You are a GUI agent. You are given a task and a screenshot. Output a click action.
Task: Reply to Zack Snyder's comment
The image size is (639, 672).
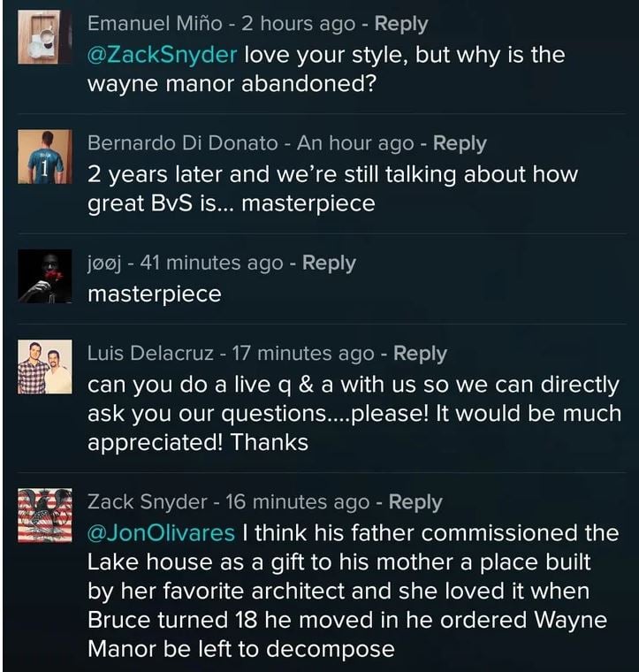pos(415,501)
